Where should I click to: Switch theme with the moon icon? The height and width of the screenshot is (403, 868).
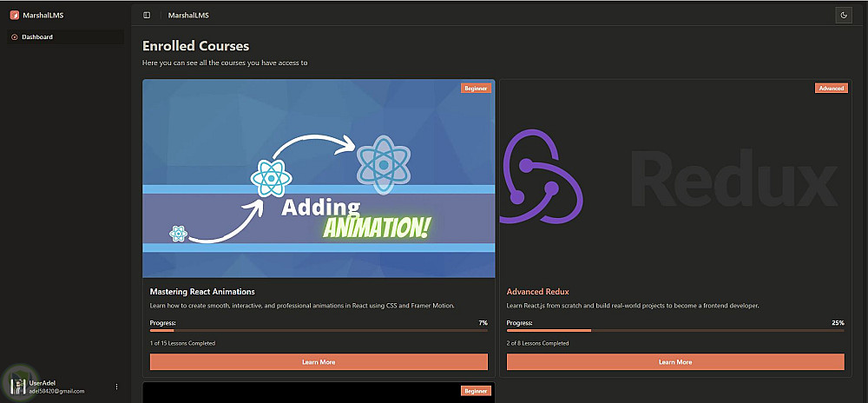coord(844,16)
